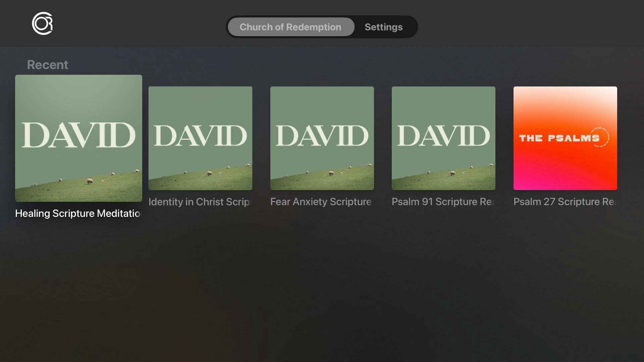Click the DAVID lettering on the Psalm 91 tile
Image resolution: width=644 pixels, height=362 pixels.
coord(443,136)
